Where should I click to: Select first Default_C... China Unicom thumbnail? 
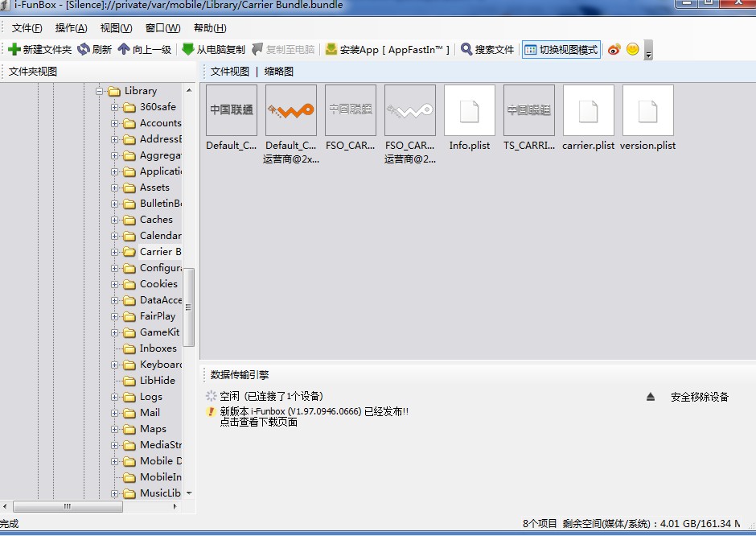(x=232, y=110)
